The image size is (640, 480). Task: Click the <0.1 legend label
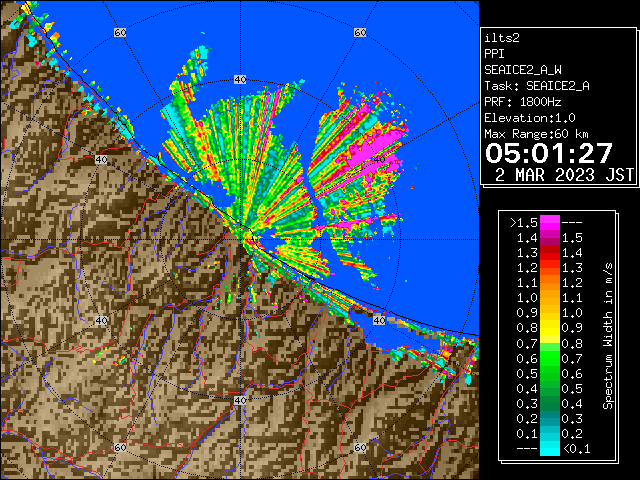[x=576, y=449]
